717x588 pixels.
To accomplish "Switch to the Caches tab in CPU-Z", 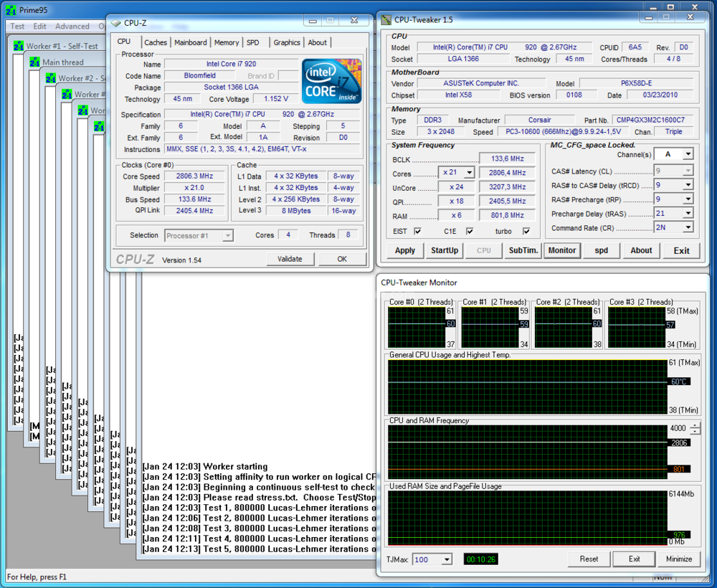I will [156, 42].
